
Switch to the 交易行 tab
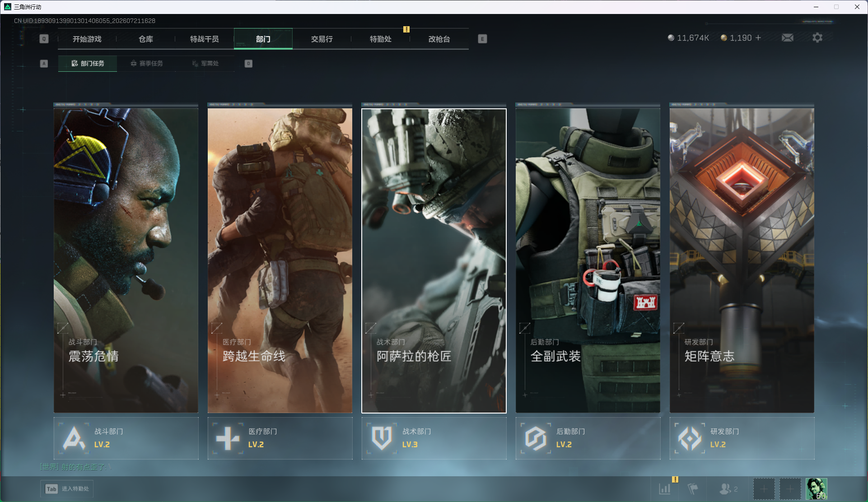coord(322,39)
